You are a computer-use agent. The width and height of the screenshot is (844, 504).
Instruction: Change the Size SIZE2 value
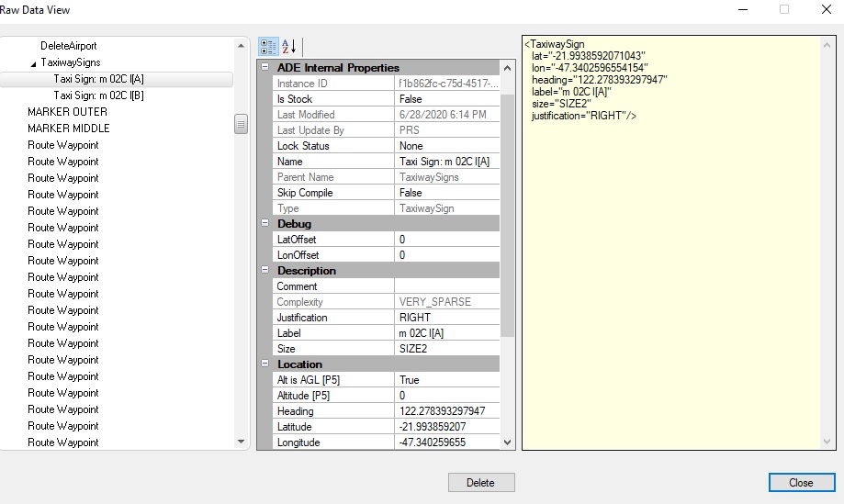[x=447, y=349]
